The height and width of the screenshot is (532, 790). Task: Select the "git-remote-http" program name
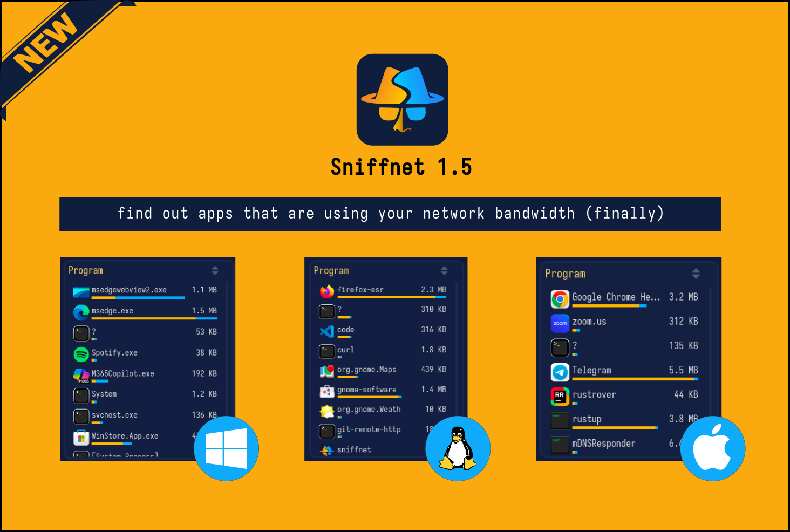coord(369,429)
